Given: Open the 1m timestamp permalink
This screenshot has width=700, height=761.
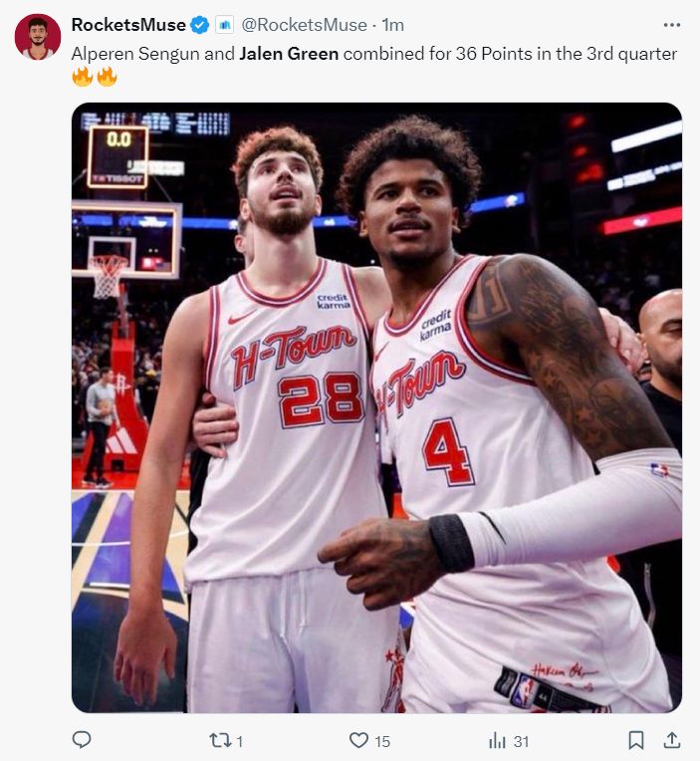Looking at the screenshot, I should pos(393,25).
